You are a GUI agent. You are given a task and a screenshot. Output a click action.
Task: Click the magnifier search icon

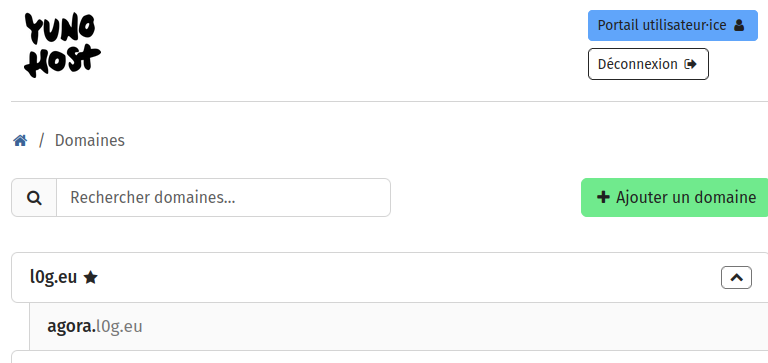(34, 198)
